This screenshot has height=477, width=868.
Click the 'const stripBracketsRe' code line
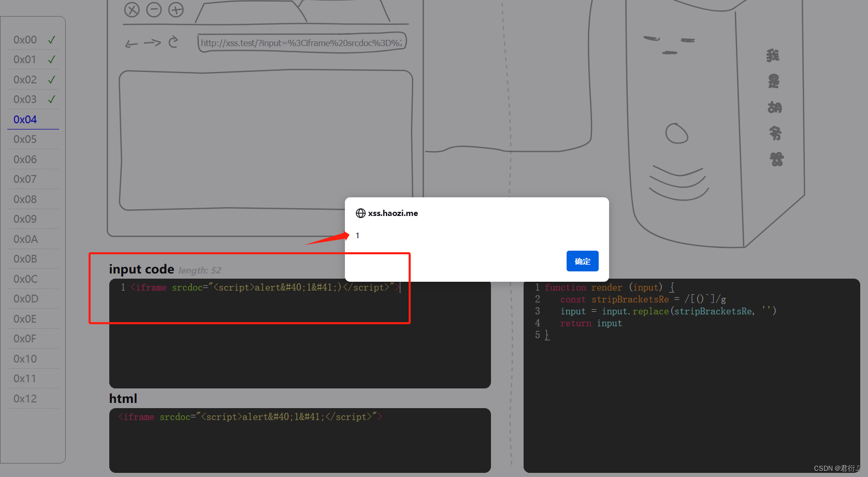pos(643,299)
